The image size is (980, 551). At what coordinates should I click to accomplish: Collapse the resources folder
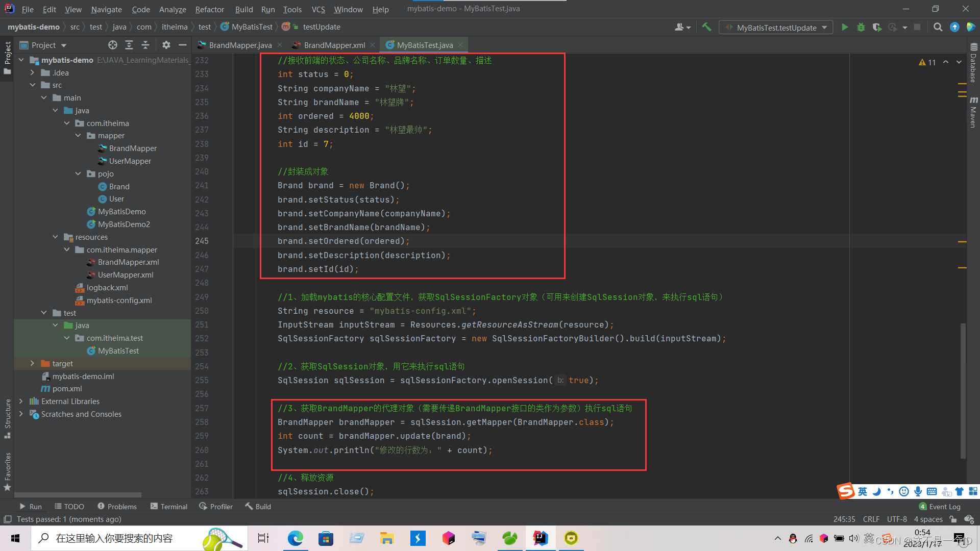tap(55, 237)
